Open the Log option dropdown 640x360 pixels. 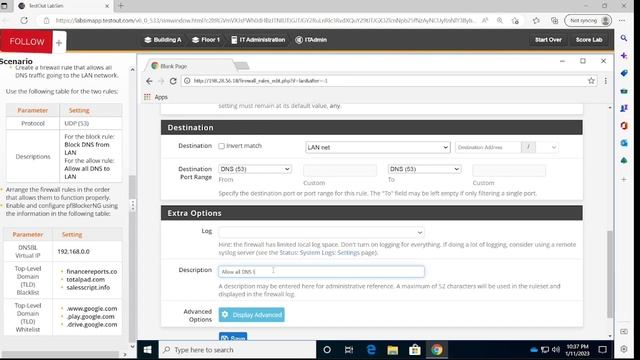point(321,232)
